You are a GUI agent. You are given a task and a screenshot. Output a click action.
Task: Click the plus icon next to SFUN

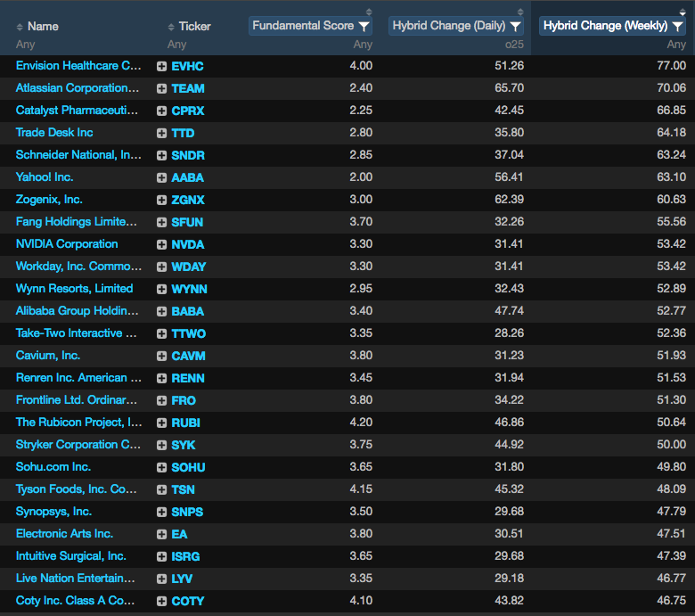tap(162, 222)
